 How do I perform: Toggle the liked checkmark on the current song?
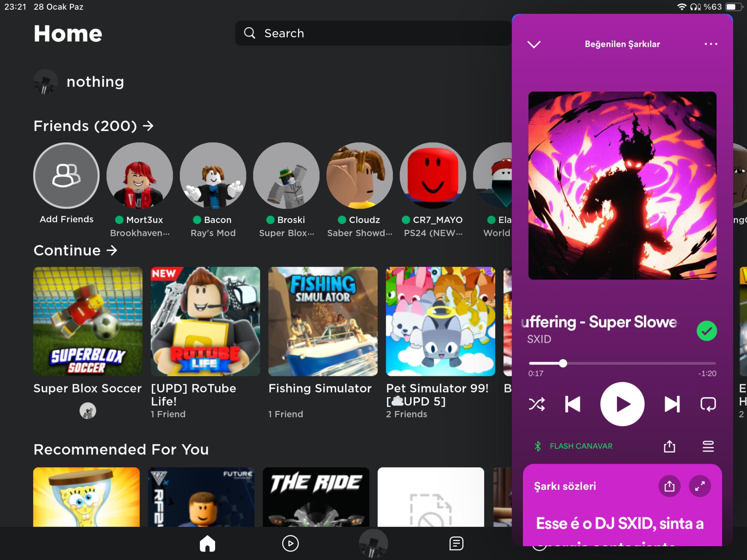(706, 330)
